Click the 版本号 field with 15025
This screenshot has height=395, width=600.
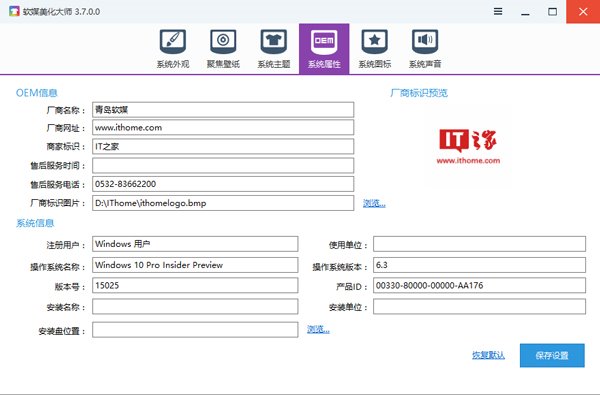tap(195, 286)
